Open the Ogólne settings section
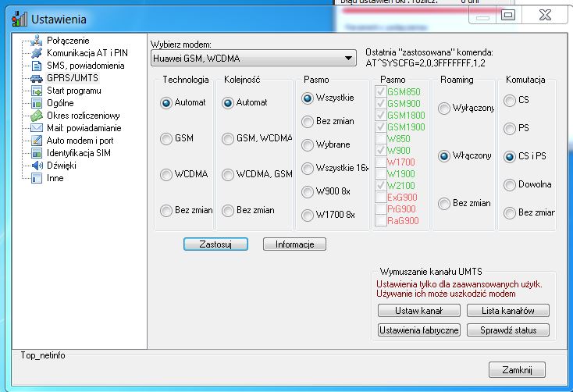This screenshot has width=573, height=392. (60, 103)
